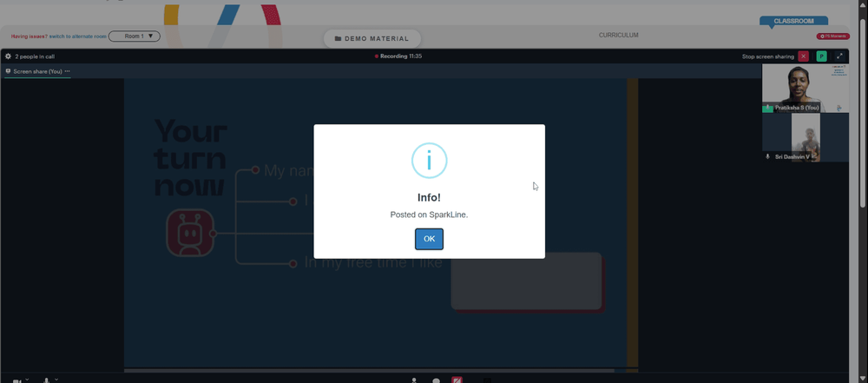Open the Curriculum tab

(x=618, y=35)
